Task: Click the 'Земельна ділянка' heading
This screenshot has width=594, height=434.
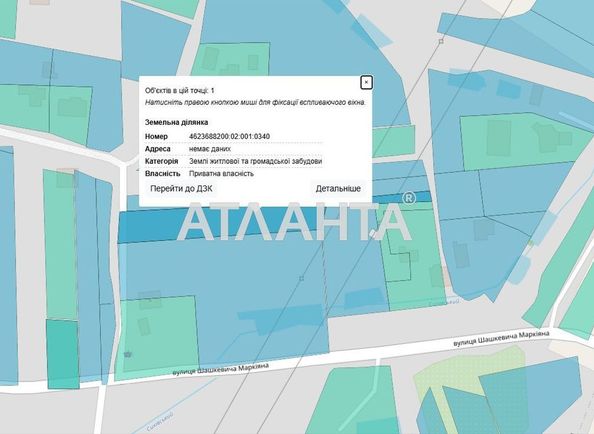Action: click(x=176, y=122)
